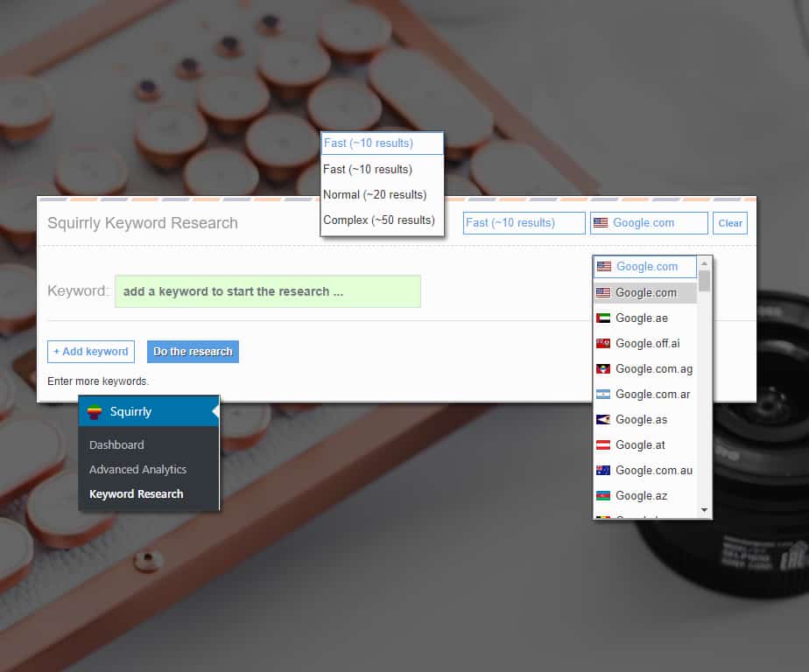809x672 pixels.
Task: Click the Azerbaijan flag beside Google.az
Action: click(x=602, y=495)
